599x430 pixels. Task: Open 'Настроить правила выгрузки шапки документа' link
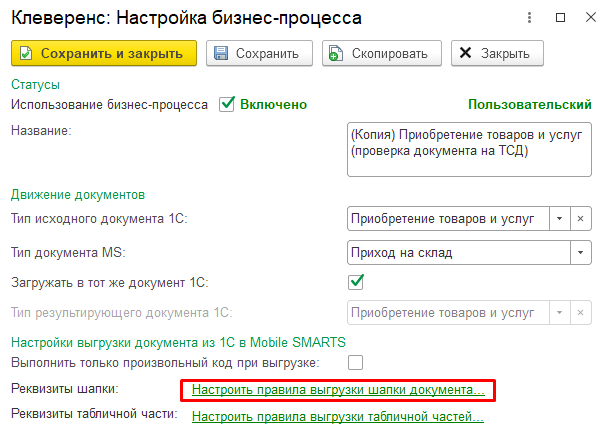point(338,390)
